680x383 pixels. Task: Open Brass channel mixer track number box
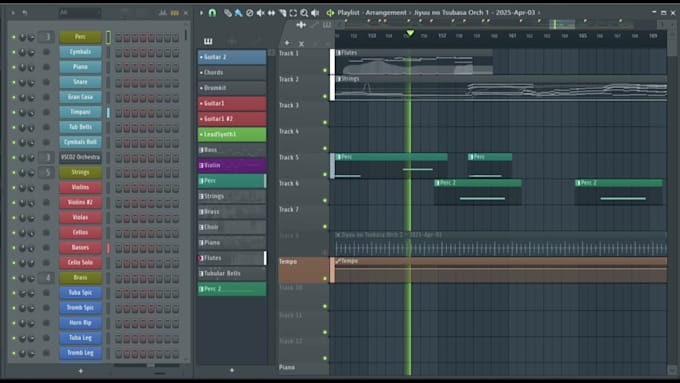(47, 278)
